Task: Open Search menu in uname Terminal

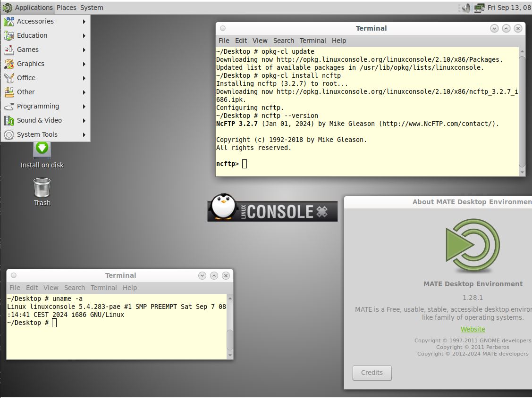Action: pyautogui.click(x=75, y=288)
